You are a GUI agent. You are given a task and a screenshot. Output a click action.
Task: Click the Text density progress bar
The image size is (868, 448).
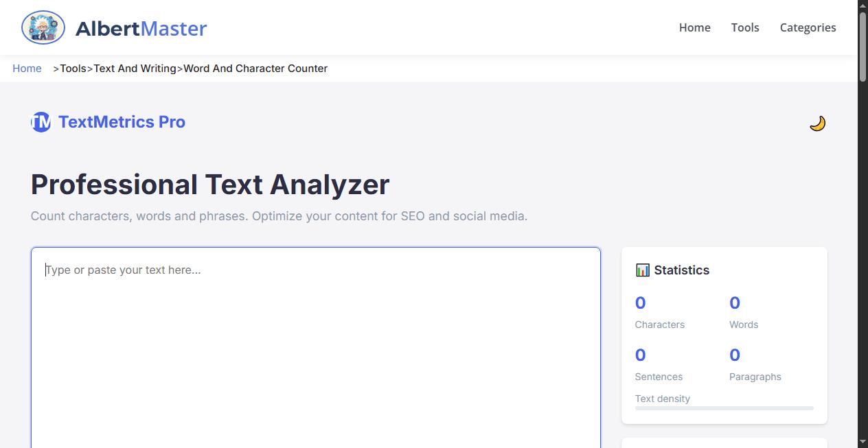click(x=724, y=408)
